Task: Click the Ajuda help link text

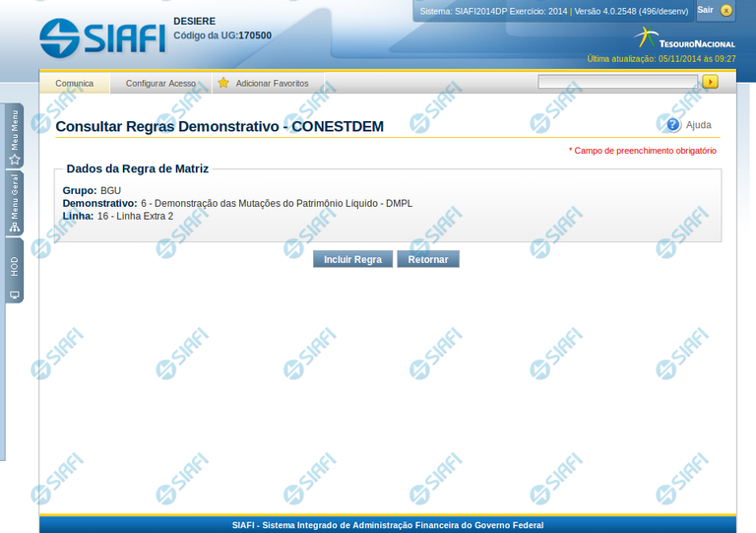Action: click(698, 125)
